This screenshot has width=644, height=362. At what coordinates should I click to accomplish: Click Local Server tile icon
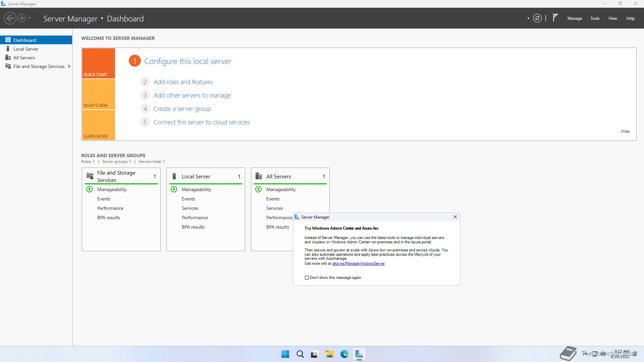(x=174, y=176)
